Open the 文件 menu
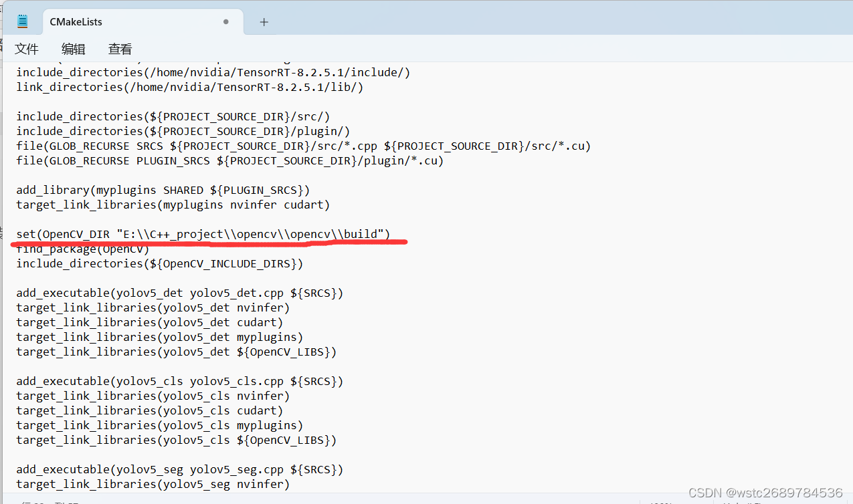 click(x=27, y=49)
